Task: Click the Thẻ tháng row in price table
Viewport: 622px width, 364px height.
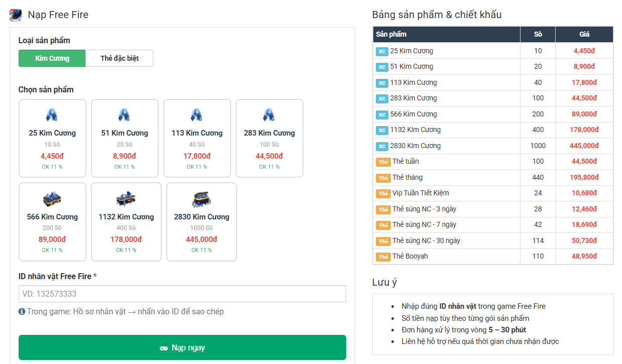Action: point(493,177)
